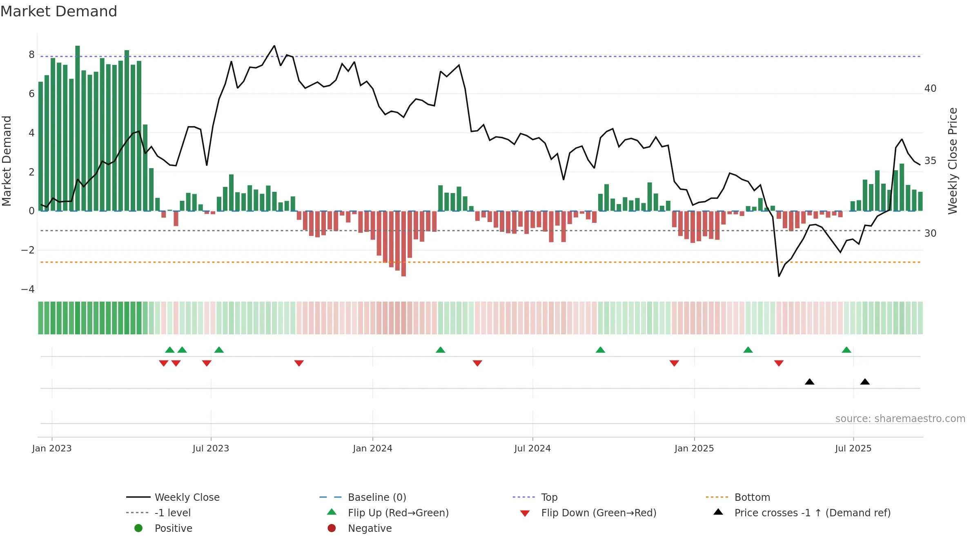Click the green Positive circle in legend
The width and height of the screenshot is (980, 551).
click(x=138, y=528)
